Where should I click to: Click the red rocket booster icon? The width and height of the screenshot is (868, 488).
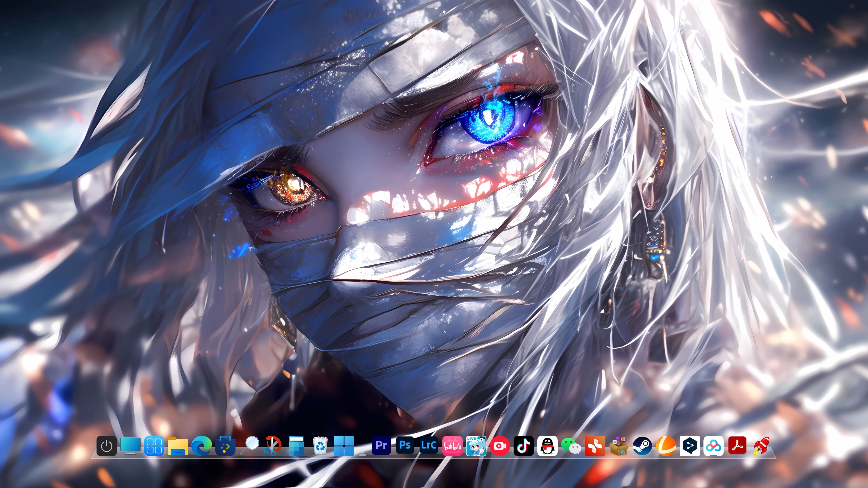(x=761, y=446)
